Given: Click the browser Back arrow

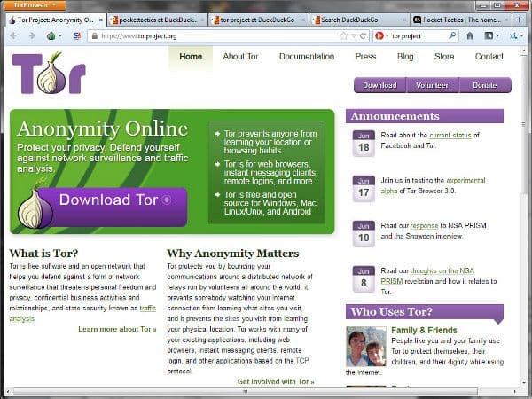Looking at the screenshot, I should coord(14,36).
